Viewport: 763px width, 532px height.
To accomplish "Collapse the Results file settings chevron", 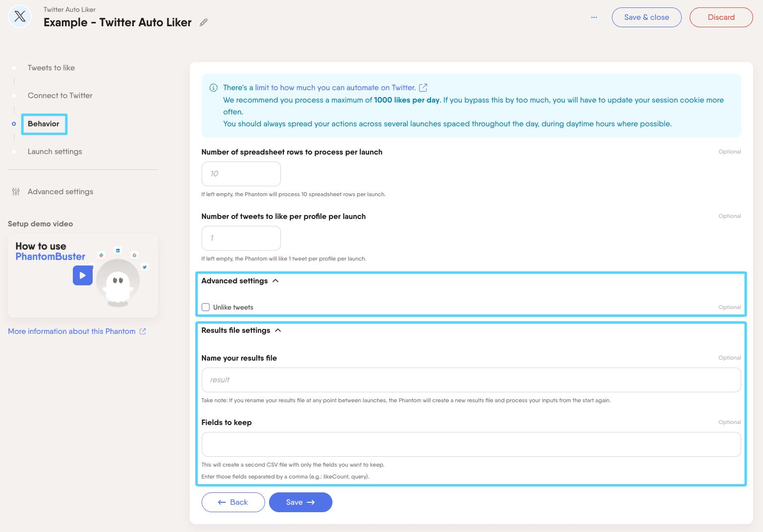I will (x=278, y=330).
